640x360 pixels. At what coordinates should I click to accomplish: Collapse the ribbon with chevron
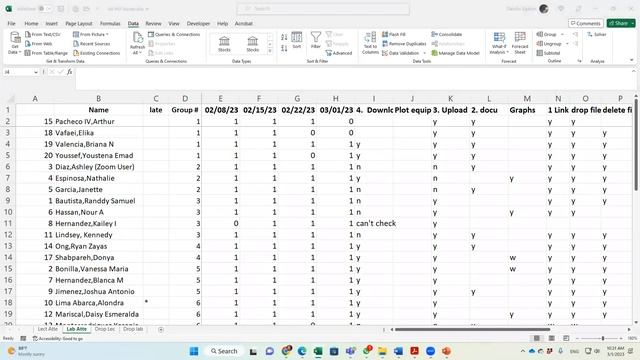click(x=631, y=60)
